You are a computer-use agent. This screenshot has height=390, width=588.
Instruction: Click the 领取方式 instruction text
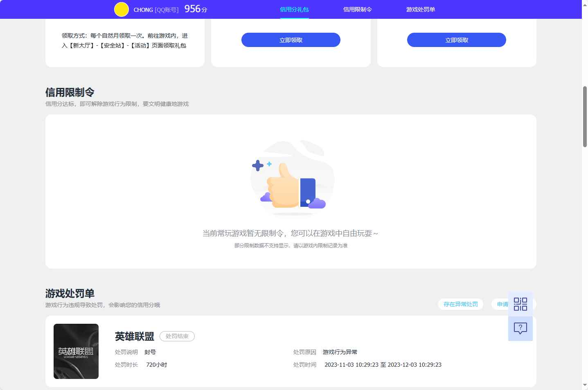point(125,40)
